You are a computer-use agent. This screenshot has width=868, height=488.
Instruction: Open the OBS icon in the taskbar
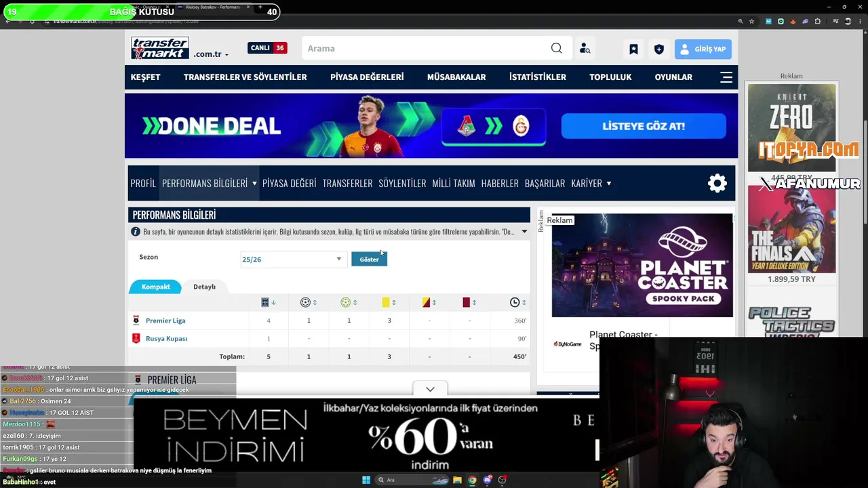pyautogui.click(x=502, y=480)
